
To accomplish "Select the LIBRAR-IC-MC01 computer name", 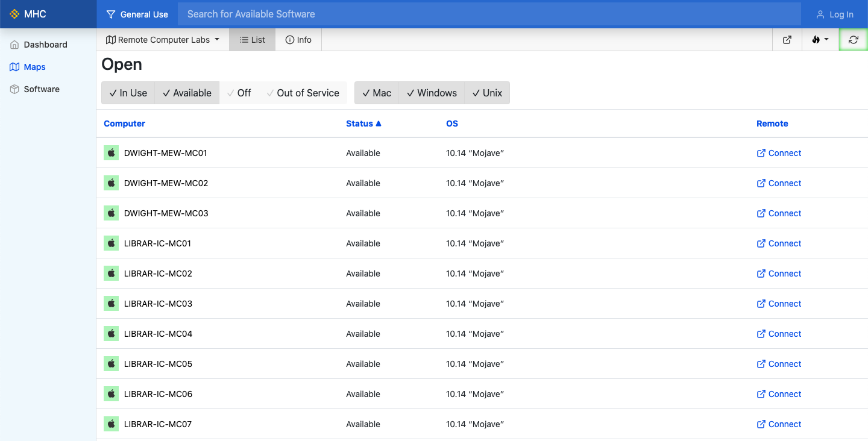I will coord(157,243).
